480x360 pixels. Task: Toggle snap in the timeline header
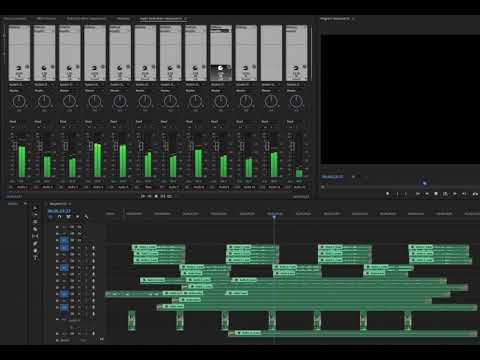click(x=59, y=217)
